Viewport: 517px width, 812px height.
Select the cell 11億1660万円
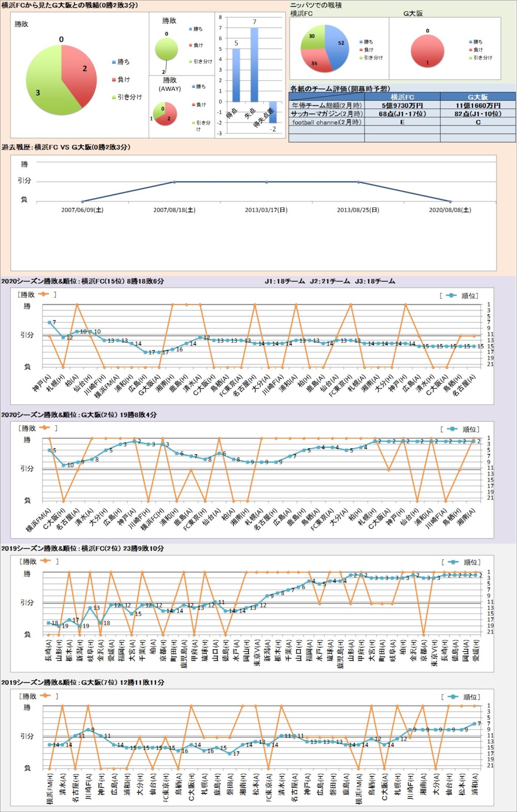click(x=478, y=105)
